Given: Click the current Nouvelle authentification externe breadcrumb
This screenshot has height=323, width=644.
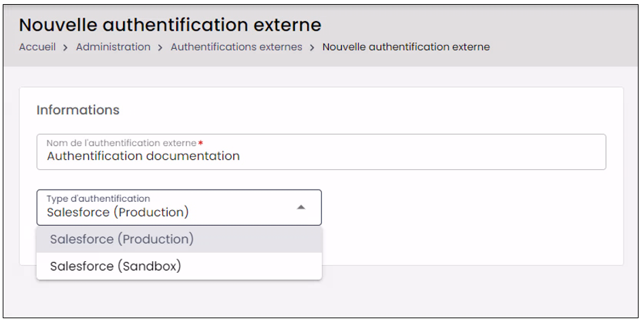Looking at the screenshot, I should pos(406,47).
